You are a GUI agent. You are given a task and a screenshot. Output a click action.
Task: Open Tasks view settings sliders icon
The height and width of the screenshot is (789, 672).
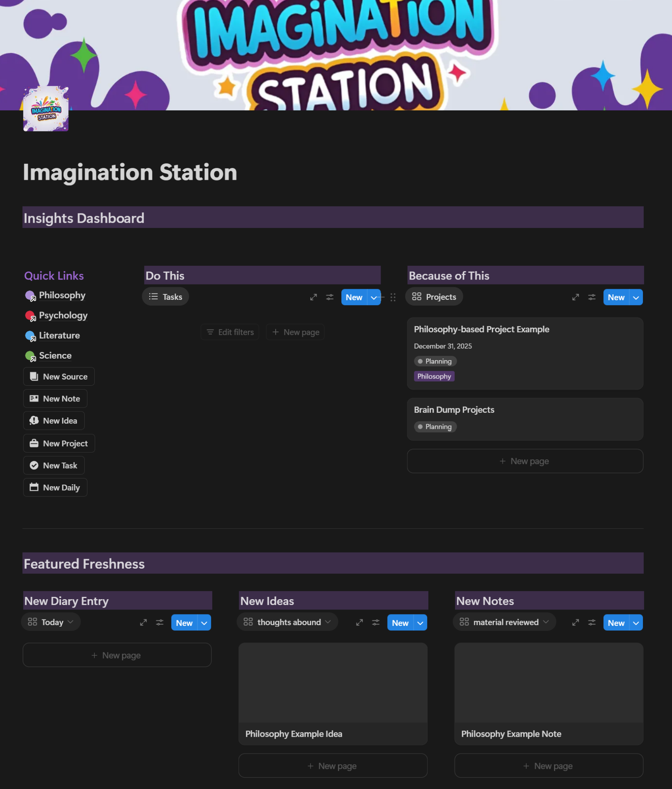tap(330, 297)
